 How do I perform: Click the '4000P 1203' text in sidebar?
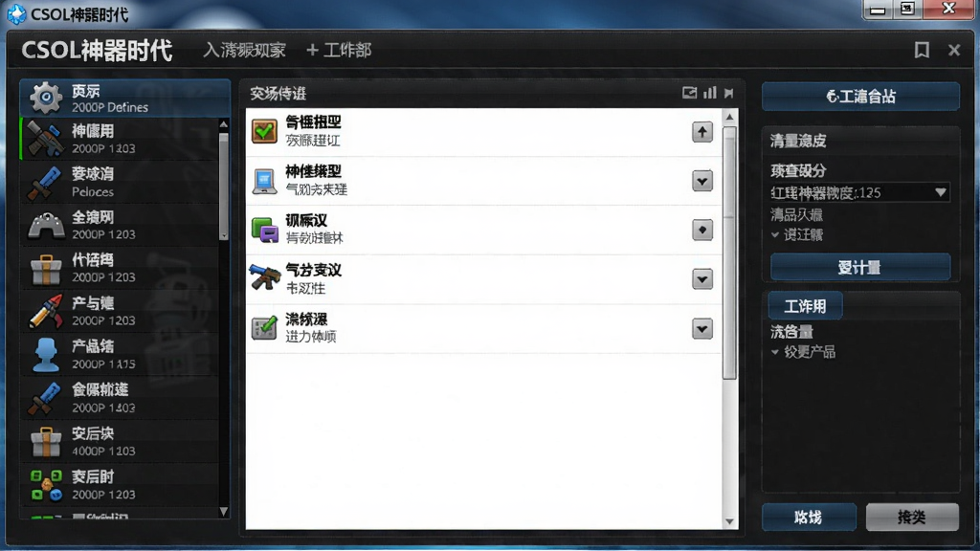[103, 451]
